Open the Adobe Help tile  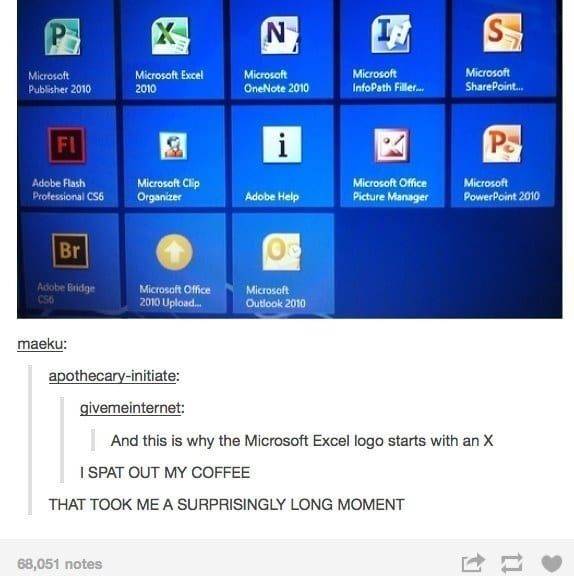(x=282, y=156)
